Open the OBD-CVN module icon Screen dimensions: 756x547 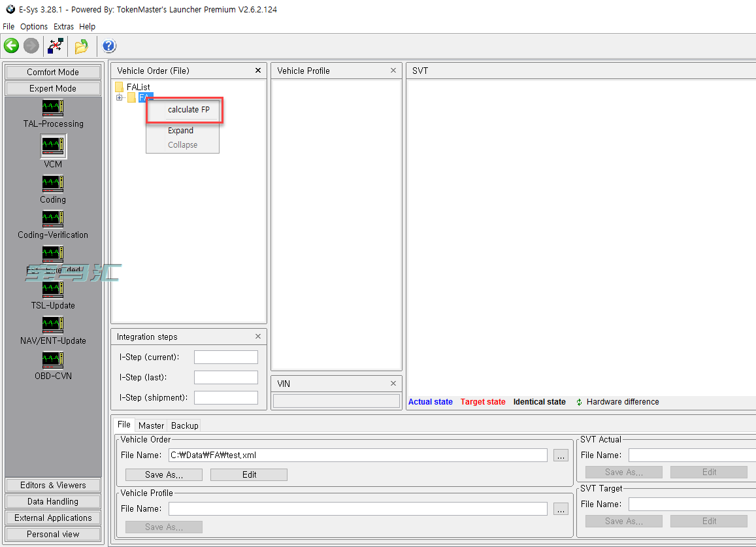[52, 360]
